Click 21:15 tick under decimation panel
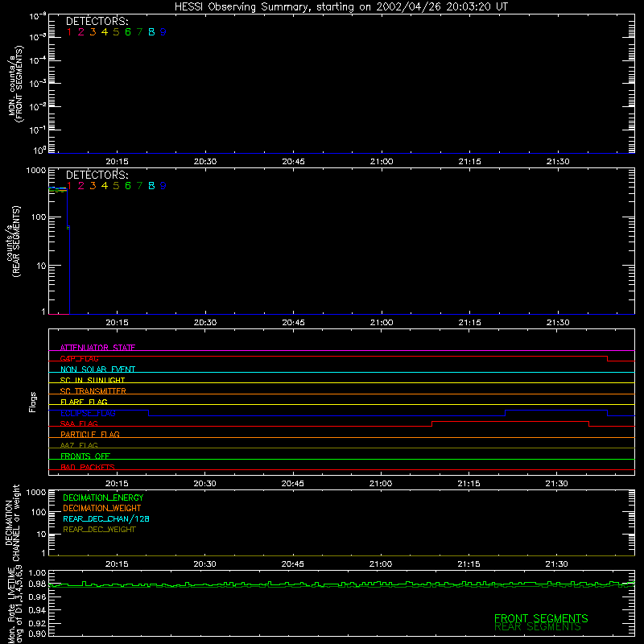644x644 pixels. tap(469, 564)
